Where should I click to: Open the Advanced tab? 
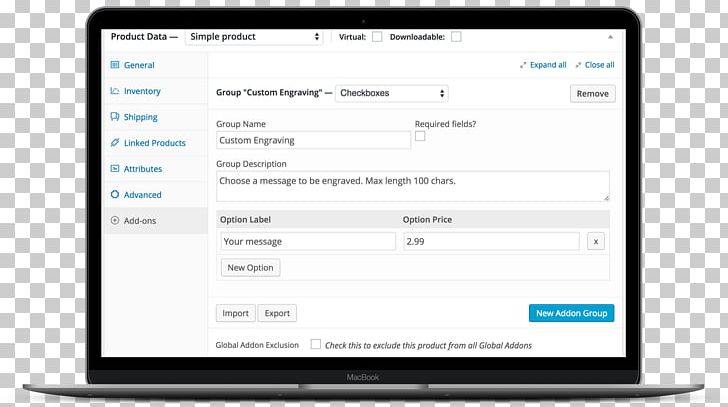[155, 195]
